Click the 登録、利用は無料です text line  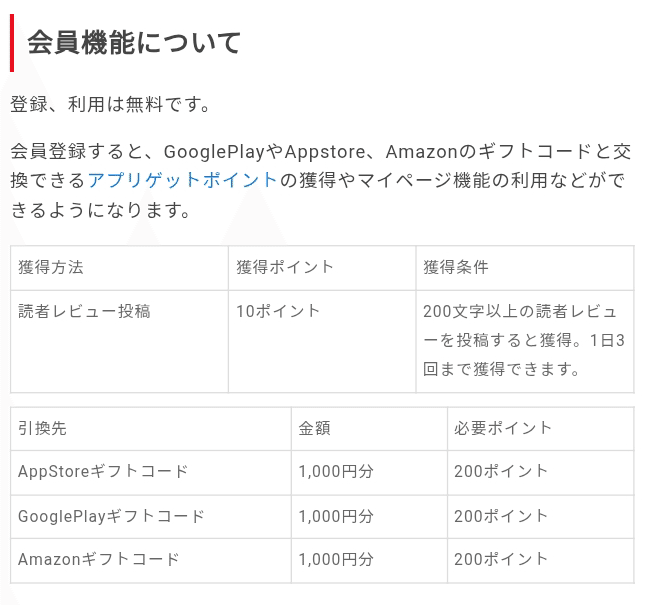tap(110, 104)
